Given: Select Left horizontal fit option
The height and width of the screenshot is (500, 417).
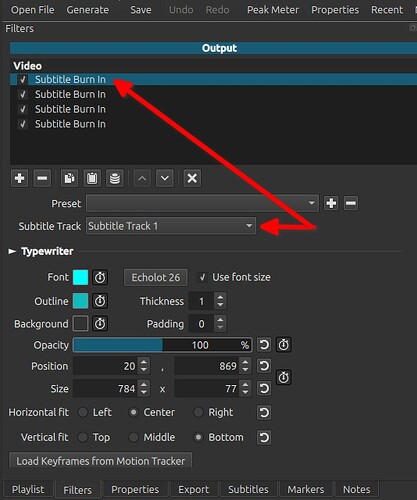Looking at the screenshot, I should (82, 412).
